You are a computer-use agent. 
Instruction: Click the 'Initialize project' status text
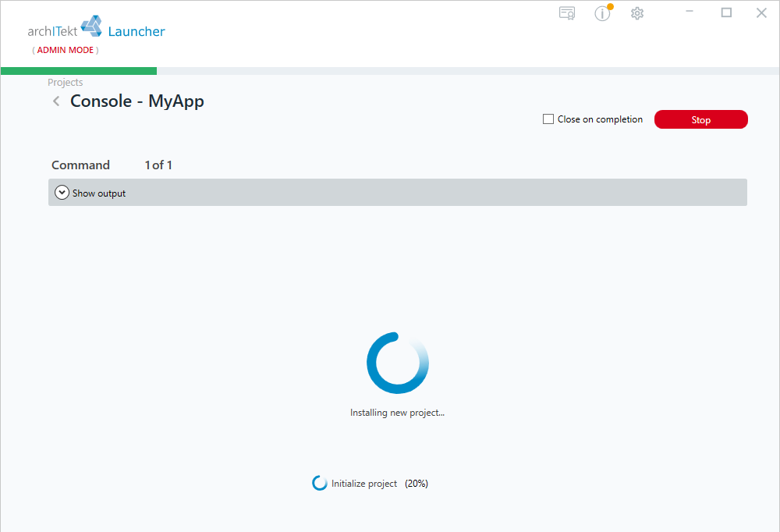(x=364, y=484)
